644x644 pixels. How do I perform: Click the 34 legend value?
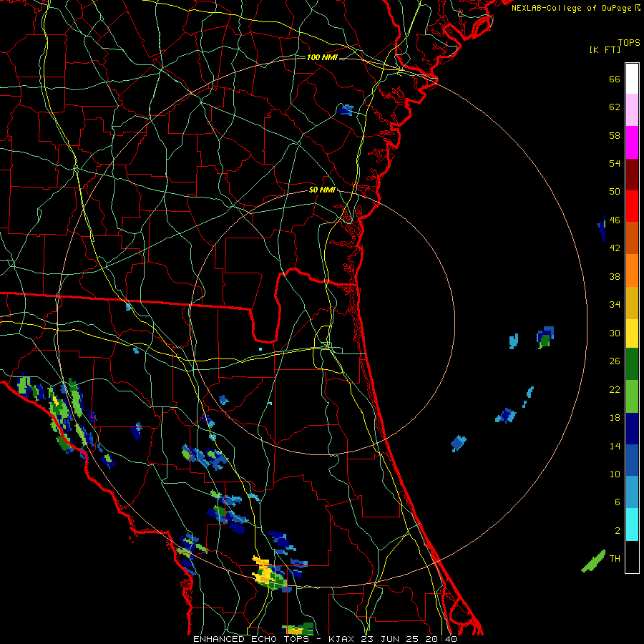click(x=615, y=305)
